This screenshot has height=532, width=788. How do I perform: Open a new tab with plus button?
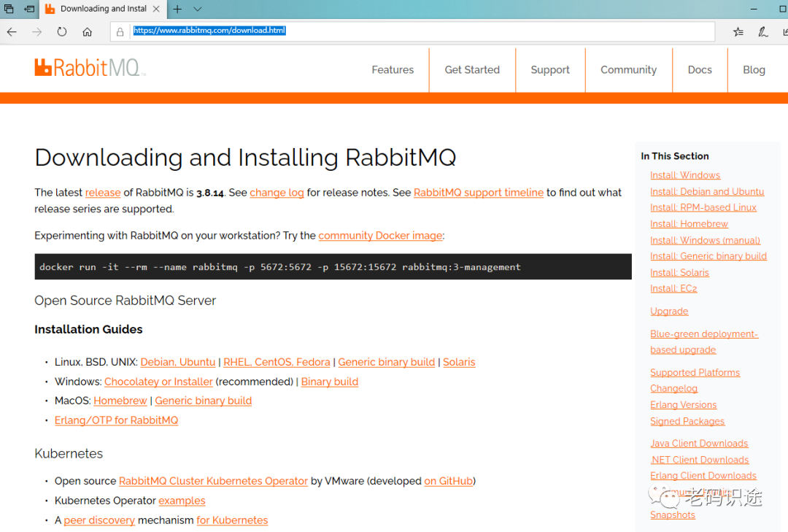[x=177, y=9]
